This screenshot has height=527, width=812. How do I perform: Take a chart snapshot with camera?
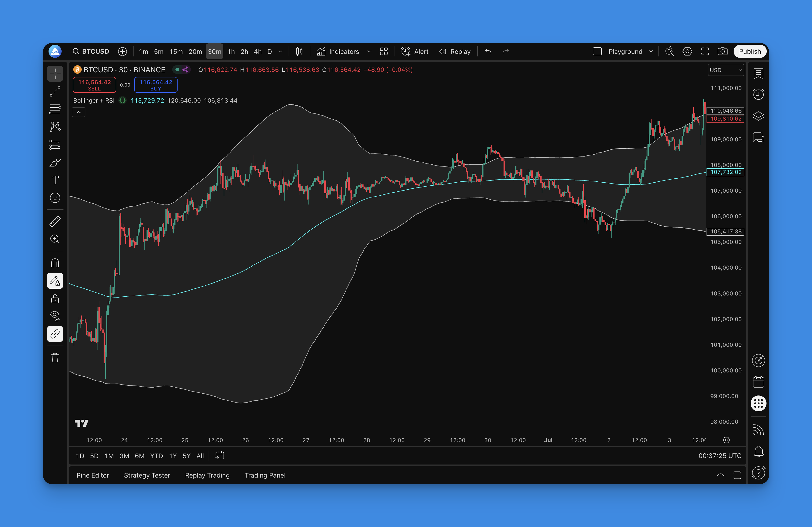[723, 52]
